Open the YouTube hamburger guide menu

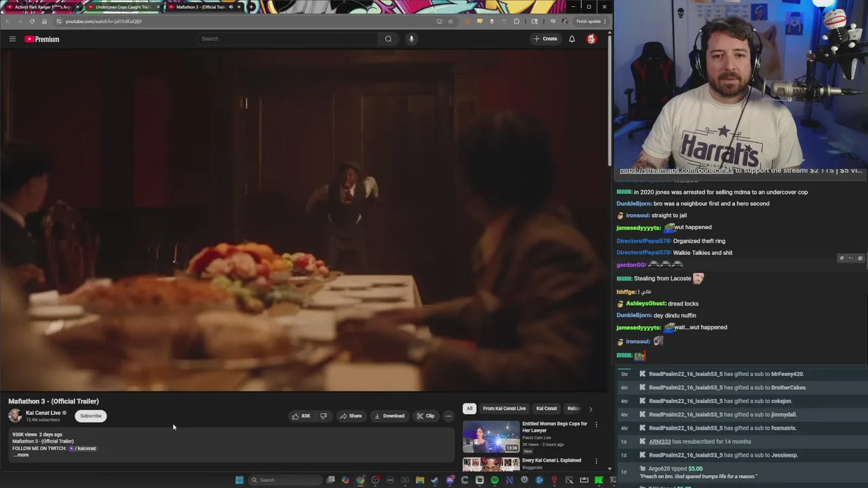[x=12, y=39]
